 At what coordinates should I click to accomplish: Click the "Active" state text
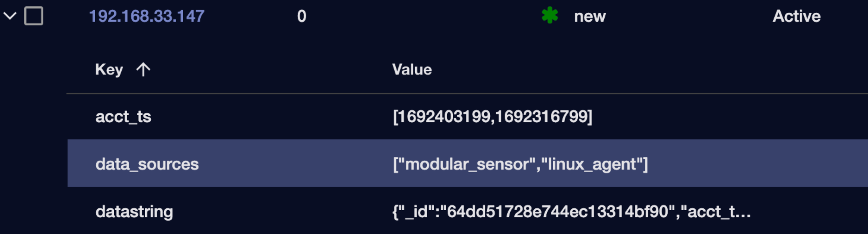point(796,16)
